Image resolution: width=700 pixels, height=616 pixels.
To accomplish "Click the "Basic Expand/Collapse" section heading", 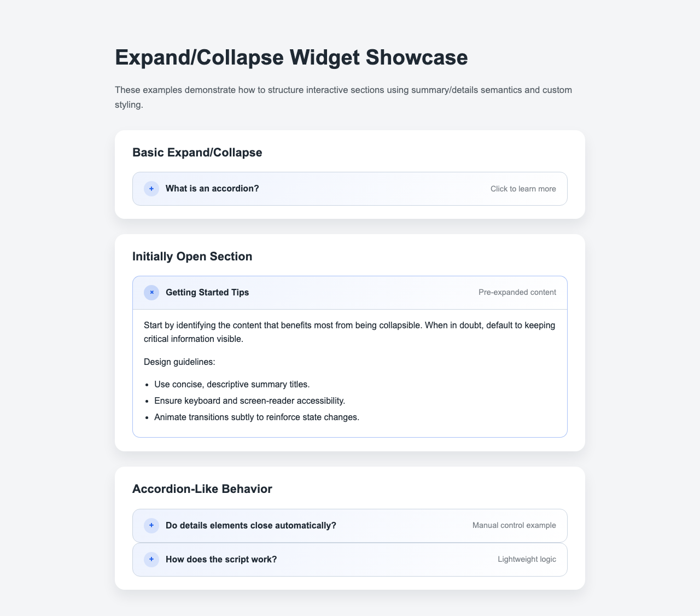I will pos(197,153).
